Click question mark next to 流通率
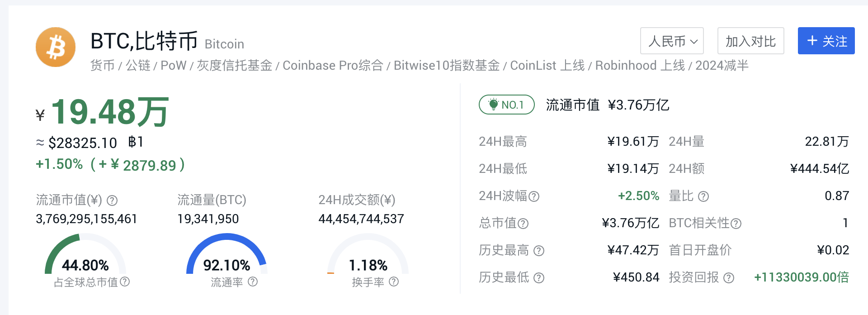The image size is (868, 315). (x=253, y=282)
